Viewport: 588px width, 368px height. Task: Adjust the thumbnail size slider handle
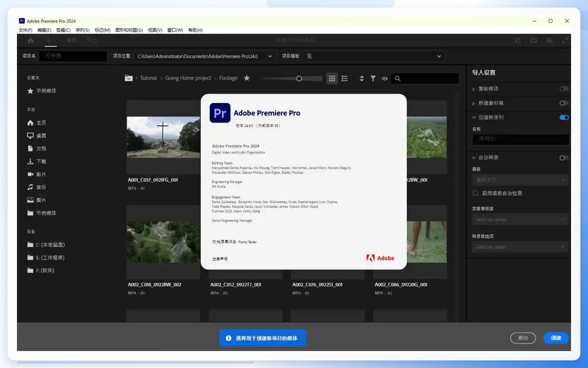(299, 79)
